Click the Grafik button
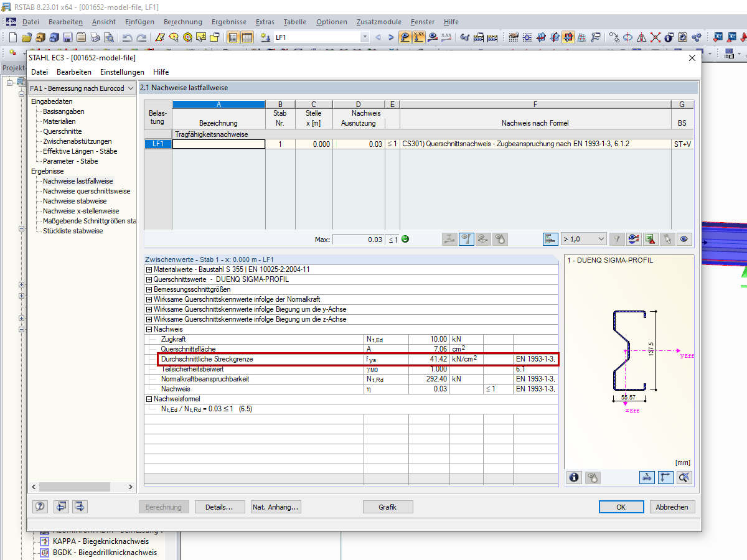 pyautogui.click(x=387, y=507)
